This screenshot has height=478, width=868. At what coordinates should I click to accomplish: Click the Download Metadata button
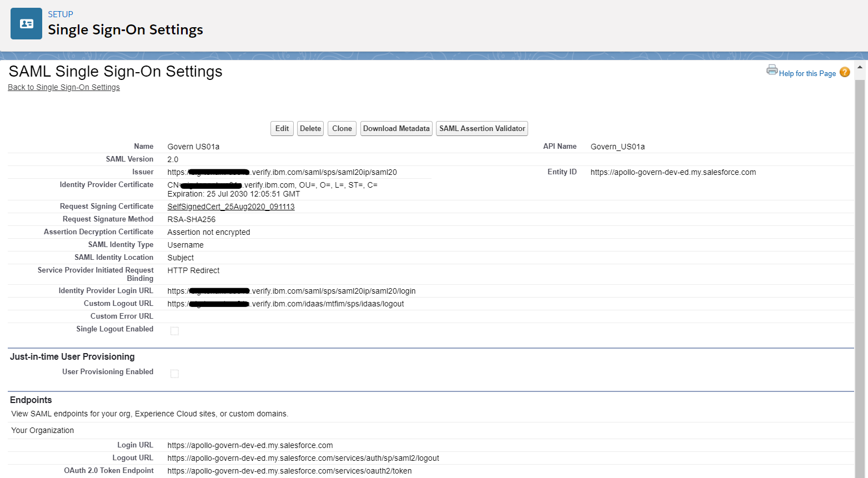tap(397, 128)
